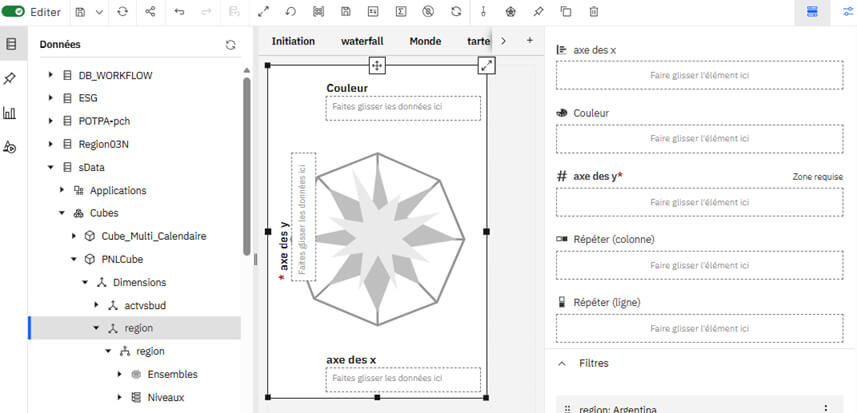Click the Couleur drop zone in properties panel

700,139
